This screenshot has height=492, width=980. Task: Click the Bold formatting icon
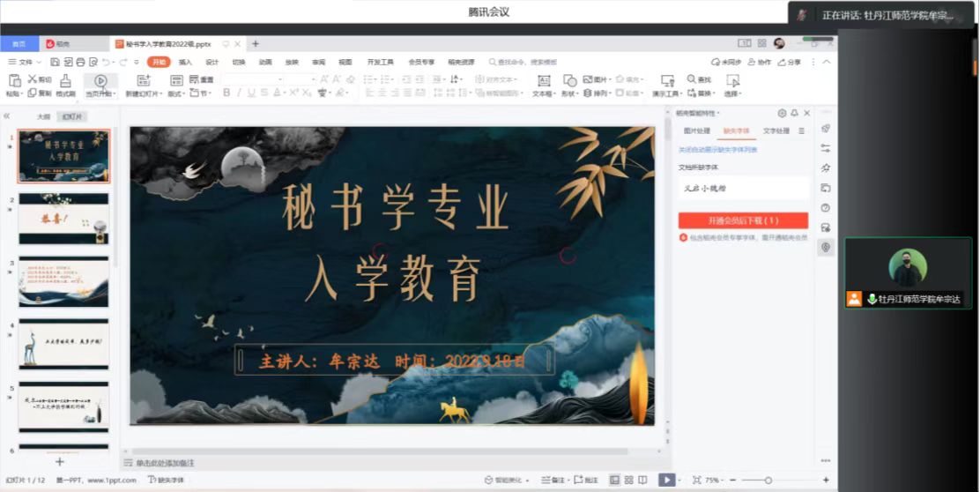tap(226, 93)
